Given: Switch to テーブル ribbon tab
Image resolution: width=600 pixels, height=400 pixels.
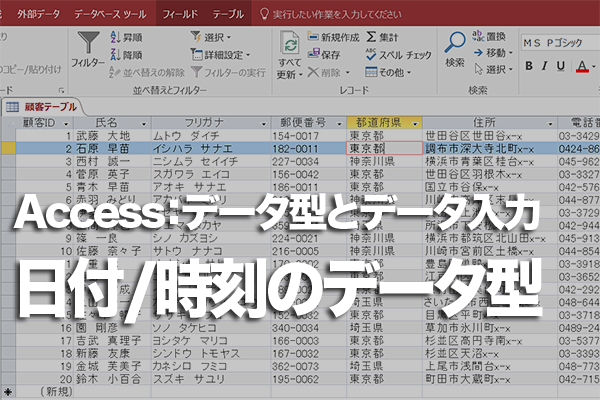Looking at the screenshot, I should pyautogui.click(x=228, y=14).
